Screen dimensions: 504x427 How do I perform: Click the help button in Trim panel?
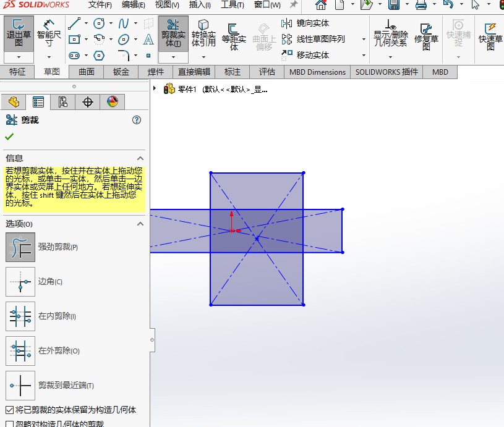coord(137,120)
